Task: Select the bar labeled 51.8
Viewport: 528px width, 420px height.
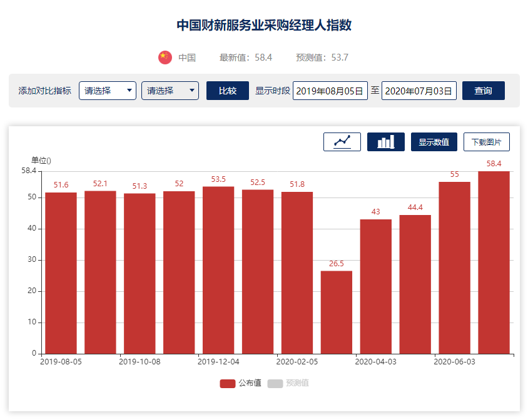Action: pos(297,273)
